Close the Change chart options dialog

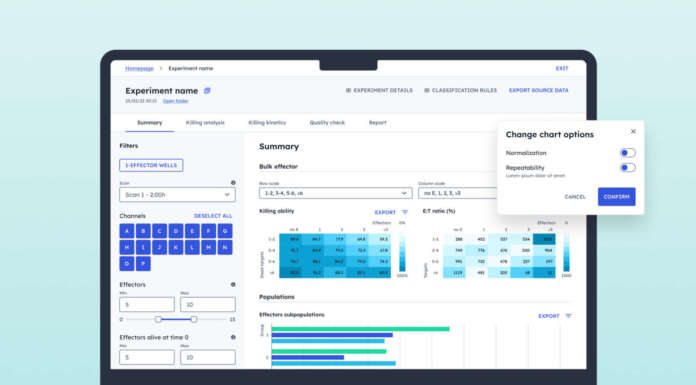coord(633,131)
